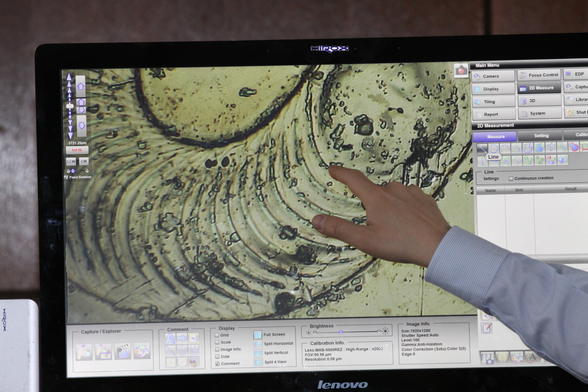Insert an arrow comment

click(x=182, y=338)
